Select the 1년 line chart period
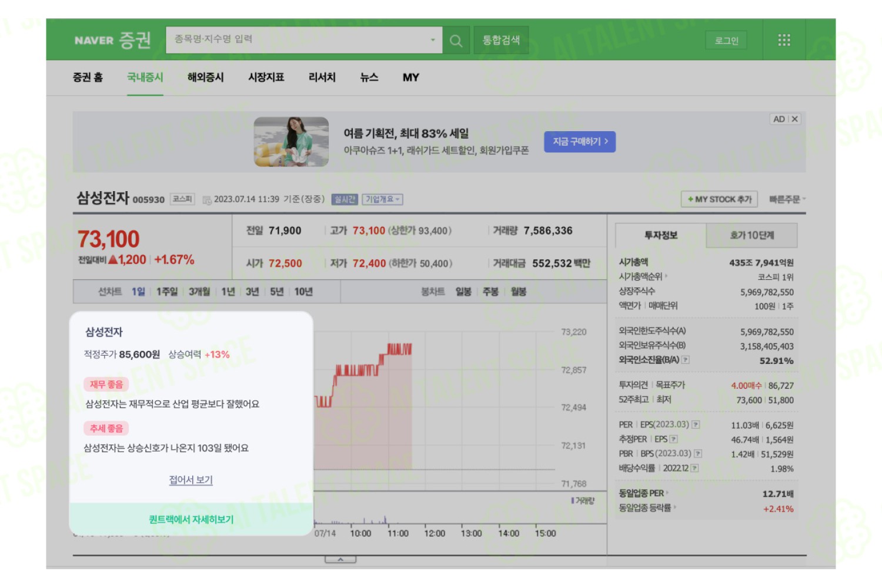The width and height of the screenshot is (882, 588). (228, 292)
